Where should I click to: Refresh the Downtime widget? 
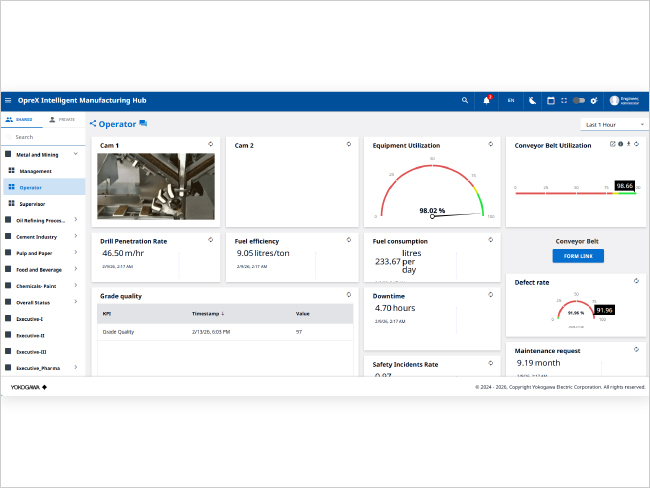pyautogui.click(x=491, y=294)
